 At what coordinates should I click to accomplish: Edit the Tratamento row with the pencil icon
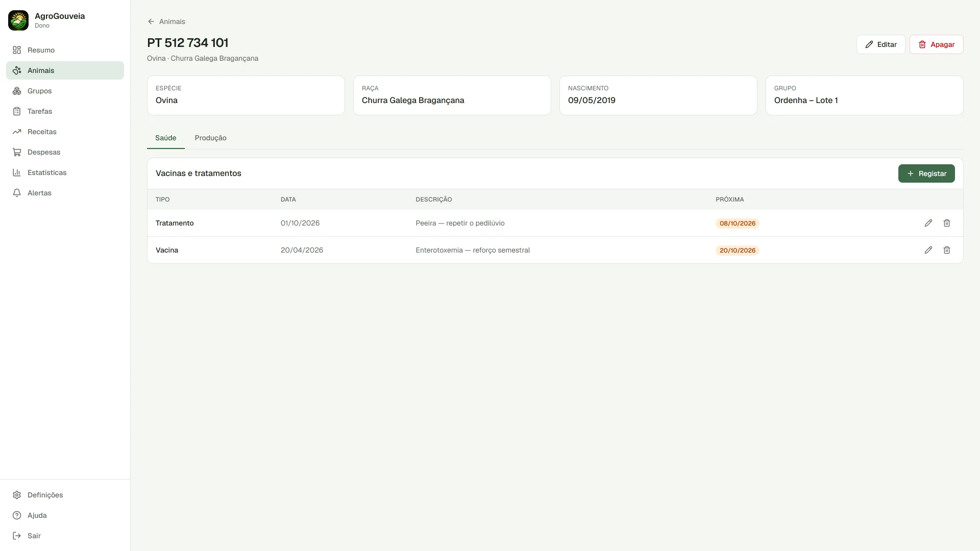pyautogui.click(x=928, y=223)
